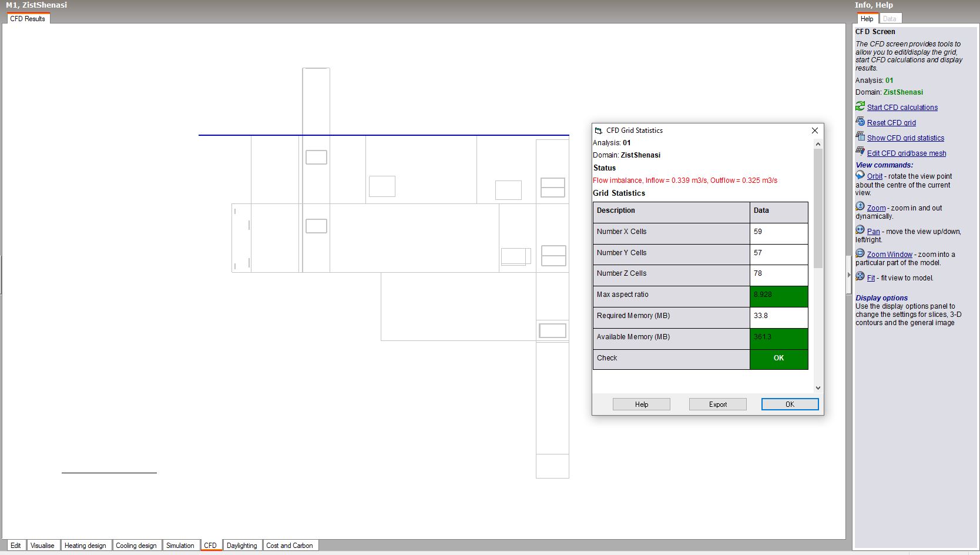Click the Edit CFD grid/base mesh icon
The image size is (980, 555).
(x=860, y=152)
